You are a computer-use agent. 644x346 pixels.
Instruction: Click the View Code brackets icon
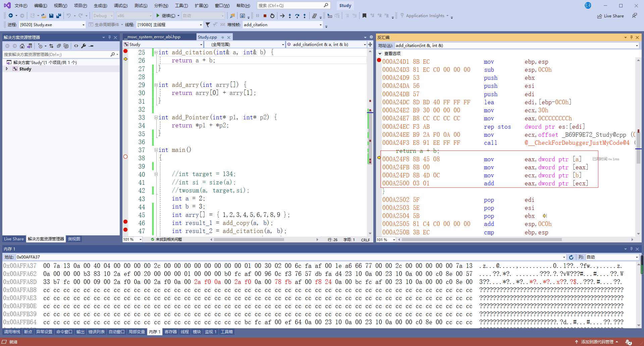point(76,46)
